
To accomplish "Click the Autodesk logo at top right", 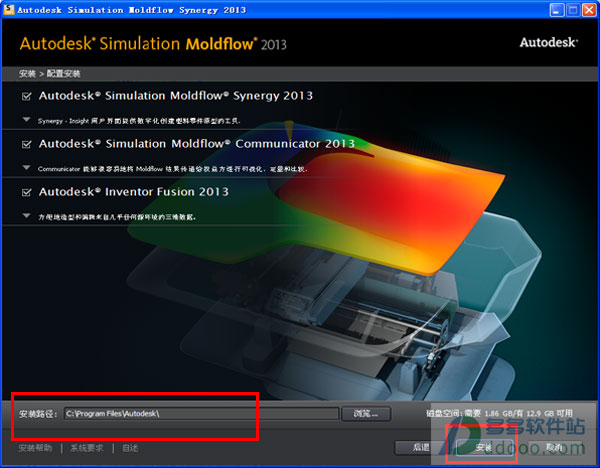I will (x=549, y=42).
